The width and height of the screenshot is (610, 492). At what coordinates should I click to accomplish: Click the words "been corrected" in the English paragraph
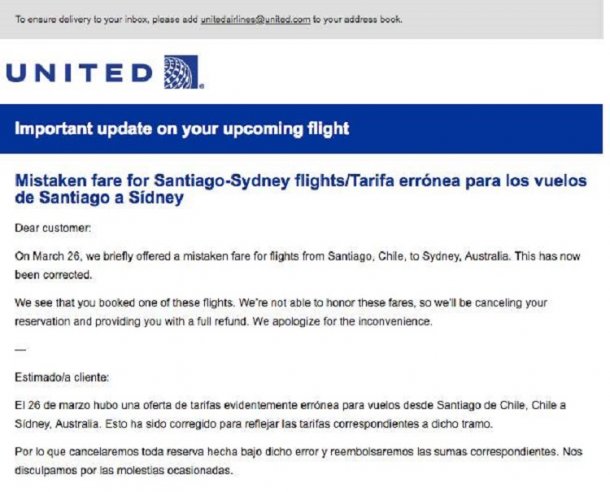coord(57,274)
